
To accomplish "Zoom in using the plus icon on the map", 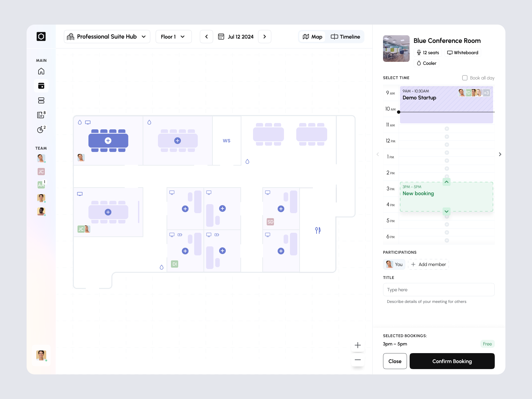I will pos(357,345).
